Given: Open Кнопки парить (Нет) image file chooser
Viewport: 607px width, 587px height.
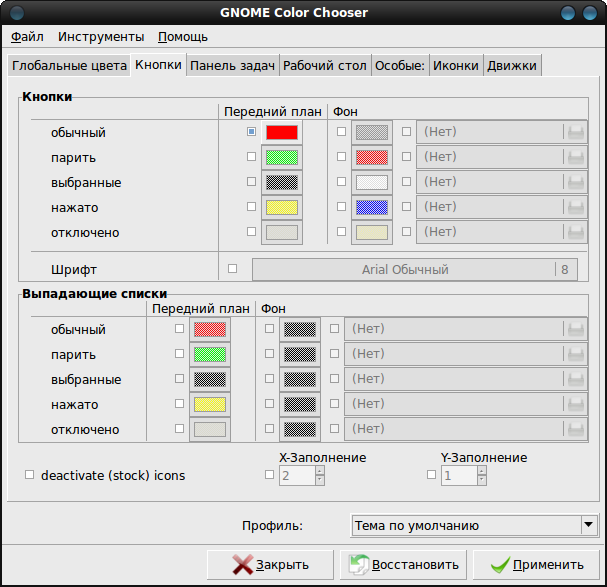Looking at the screenshot, I should (x=502, y=157).
